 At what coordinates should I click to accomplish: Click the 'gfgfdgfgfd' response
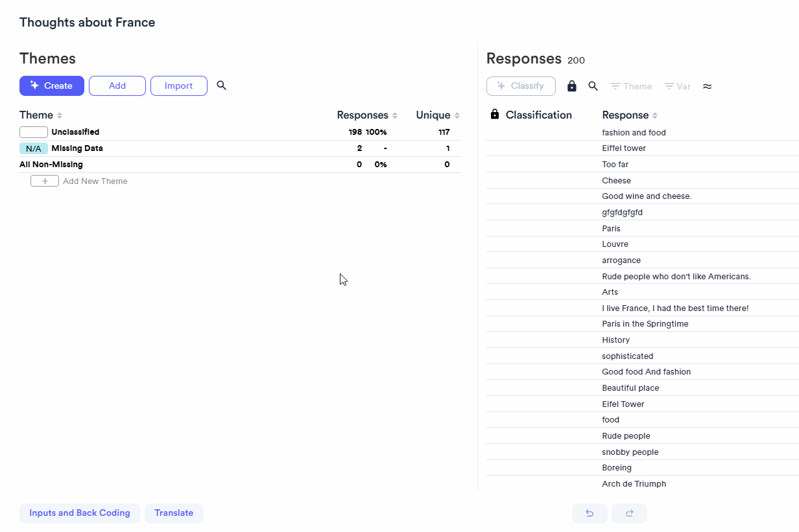pyautogui.click(x=622, y=213)
